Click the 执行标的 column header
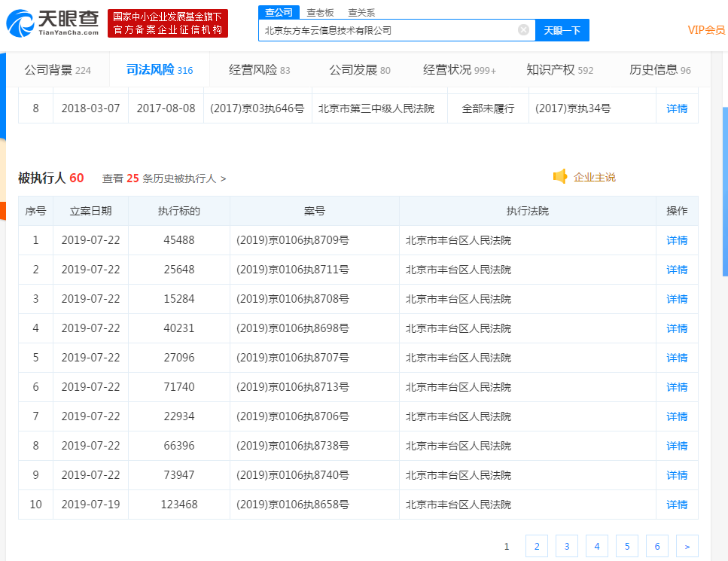The width and height of the screenshot is (728, 561). (x=179, y=211)
